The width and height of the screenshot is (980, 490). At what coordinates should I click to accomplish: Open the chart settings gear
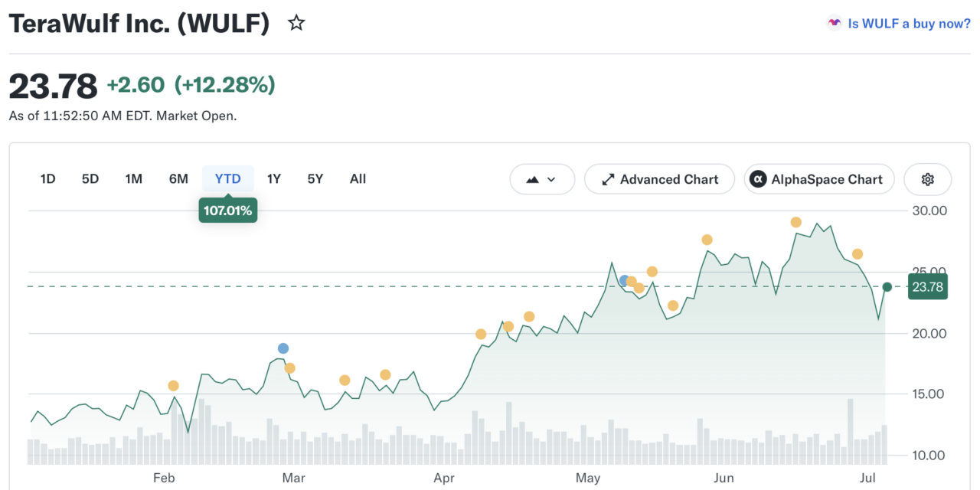click(928, 179)
